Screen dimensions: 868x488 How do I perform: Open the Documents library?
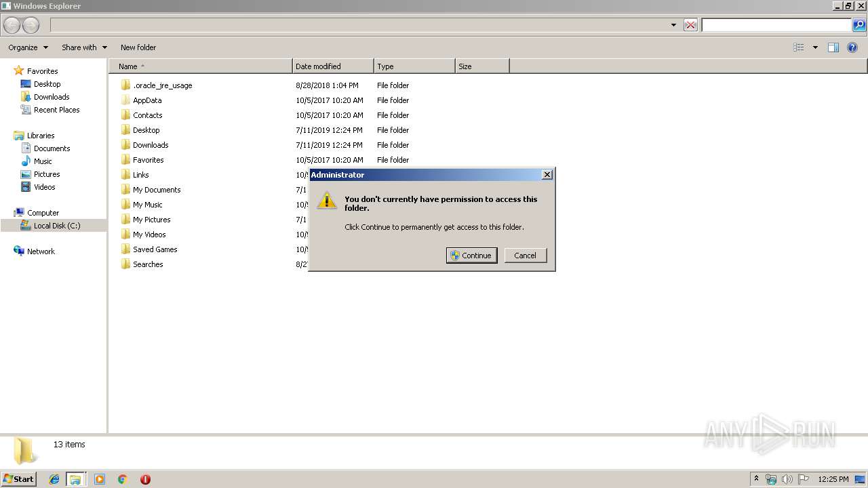click(x=52, y=148)
